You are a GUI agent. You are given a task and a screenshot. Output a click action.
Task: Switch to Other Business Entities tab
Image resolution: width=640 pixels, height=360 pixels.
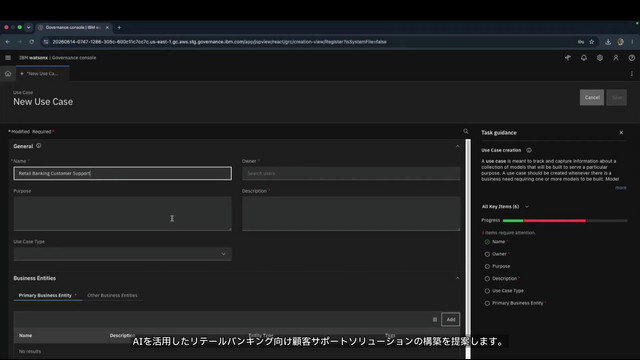tap(112, 296)
